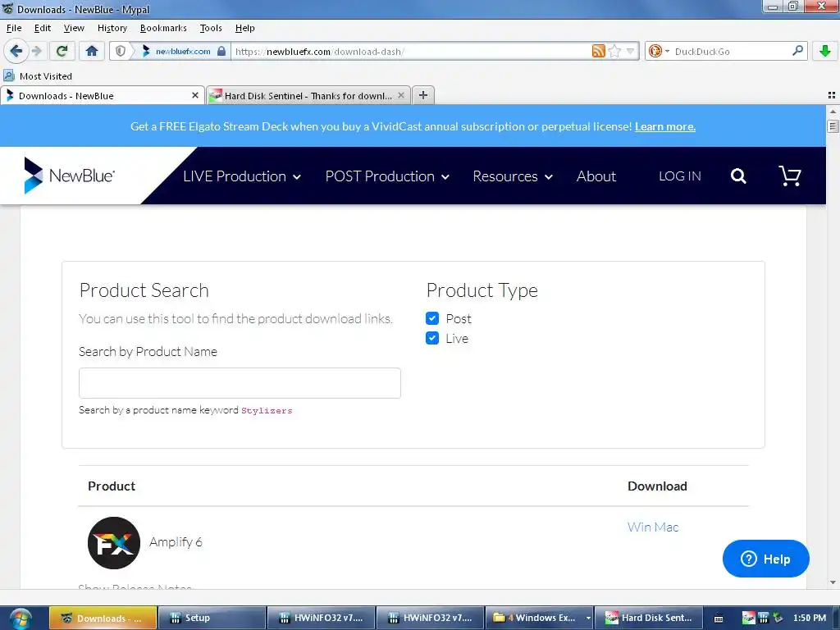Open the File menu
The image size is (840, 630).
pos(14,28)
